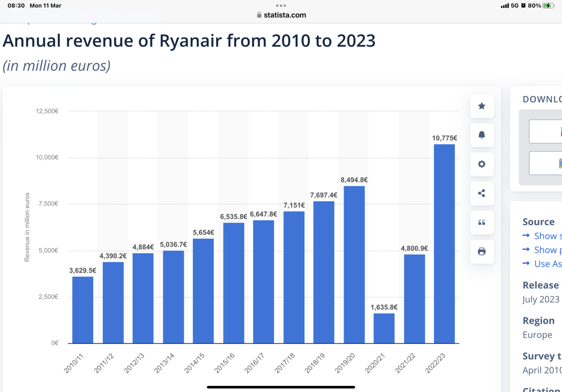Image resolution: width=562 pixels, height=392 pixels.
Task: Click the 1,635.8€ value label
Action: (384, 307)
